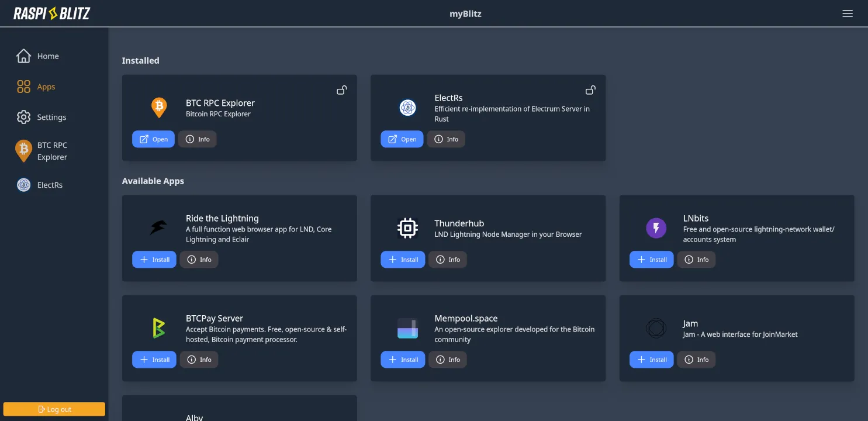Click the Thunderhub chip icon
The image size is (868, 421).
point(407,228)
